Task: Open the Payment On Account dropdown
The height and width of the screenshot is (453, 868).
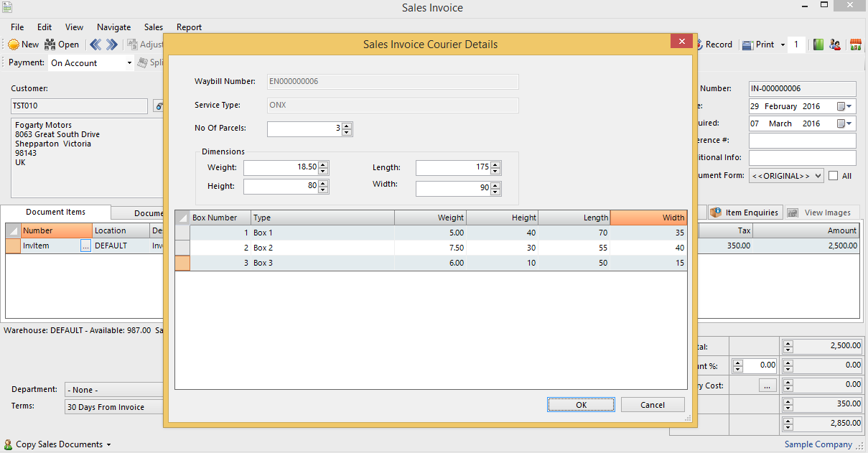Action: click(130, 63)
